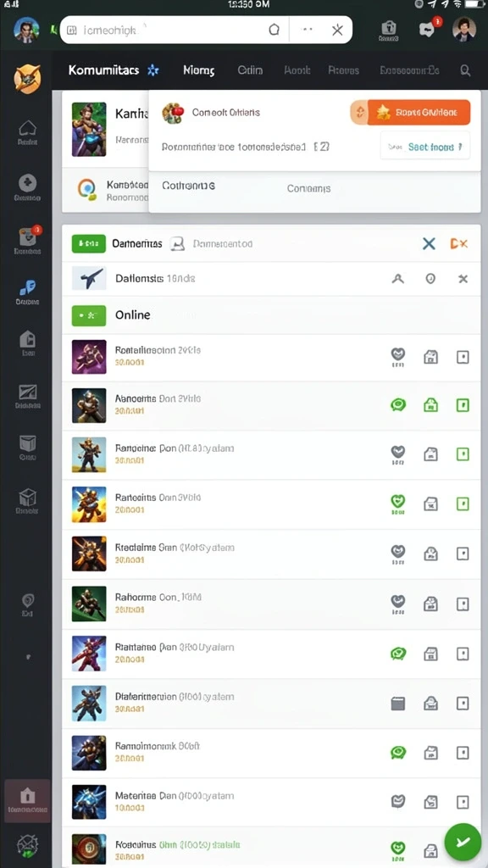
Task: Click the green chat bubble in the Aanocrita Don row
Action: pos(398,405)
